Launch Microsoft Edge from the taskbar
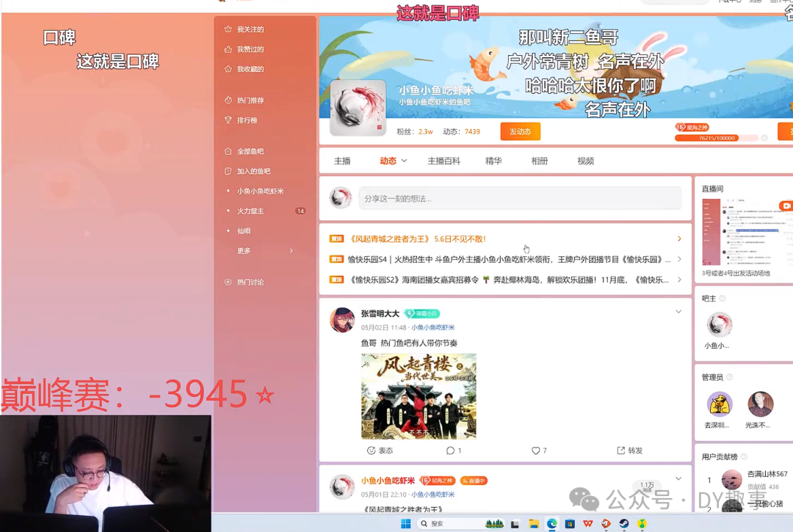 click(x=551, y=523)
